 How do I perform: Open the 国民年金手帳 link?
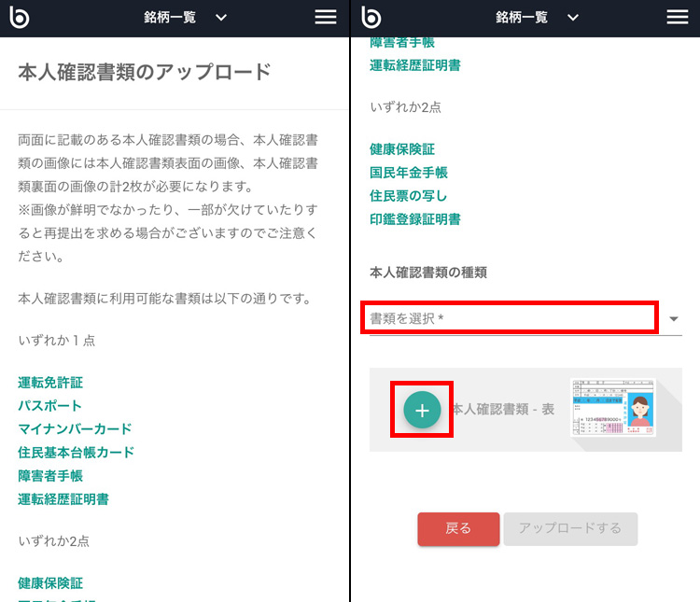click(x=409, y=173)
